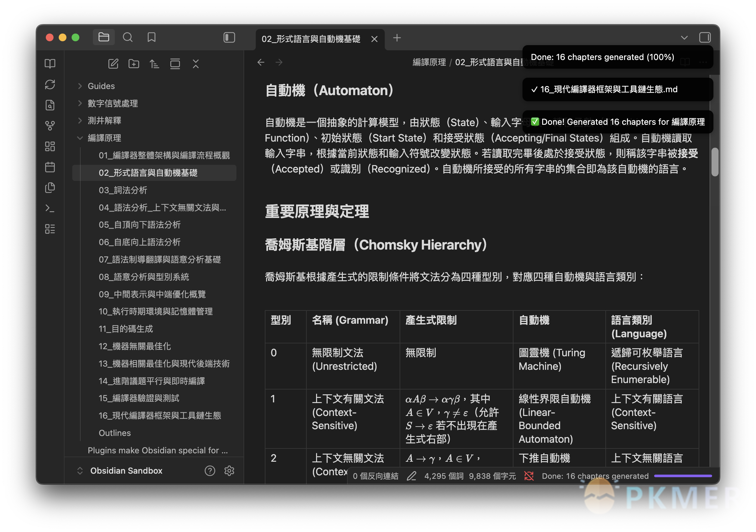This screenshot has width=756, height=532.
Task: Dismiss the Done: 16 chapters generated (100%) notice
Action: pos(618,57)
